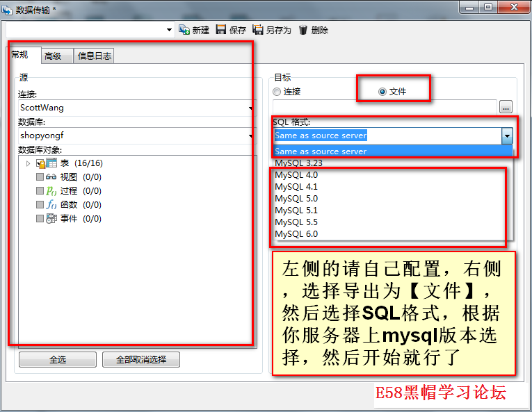
Task: Toggle the 表 (Tables) checkbox
Action: [40, 163]
